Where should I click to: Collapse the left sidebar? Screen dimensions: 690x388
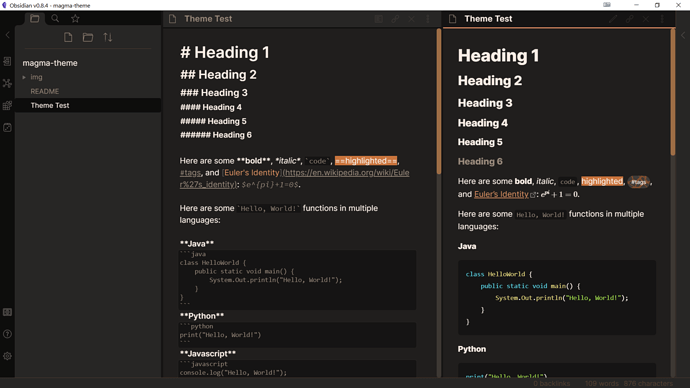[7, 35]
